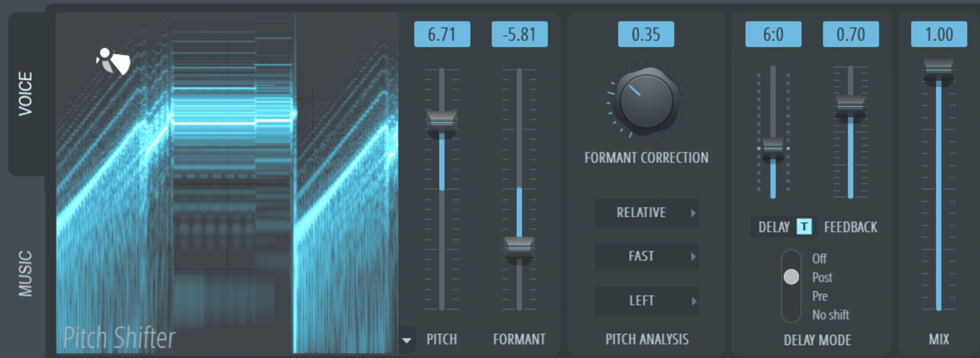980x358 pixels.
Task: Click the Pitch Shifter title text
Action: pyautogui.click(x=119, y=339)
